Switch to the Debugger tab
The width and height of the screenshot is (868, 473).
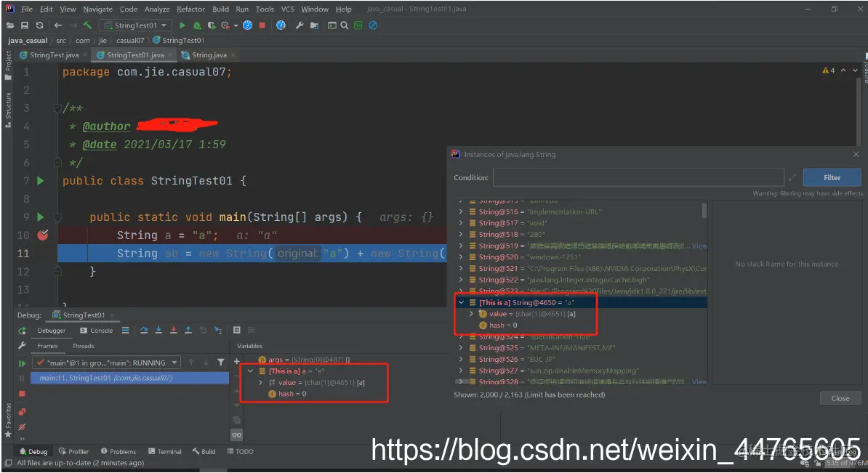point(52,331)
